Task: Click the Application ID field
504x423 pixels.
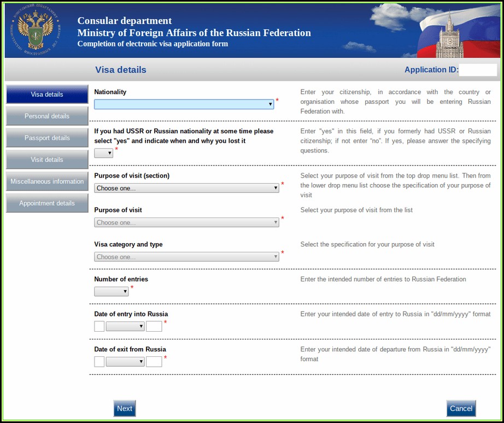Action: click(x=478, y=70)
